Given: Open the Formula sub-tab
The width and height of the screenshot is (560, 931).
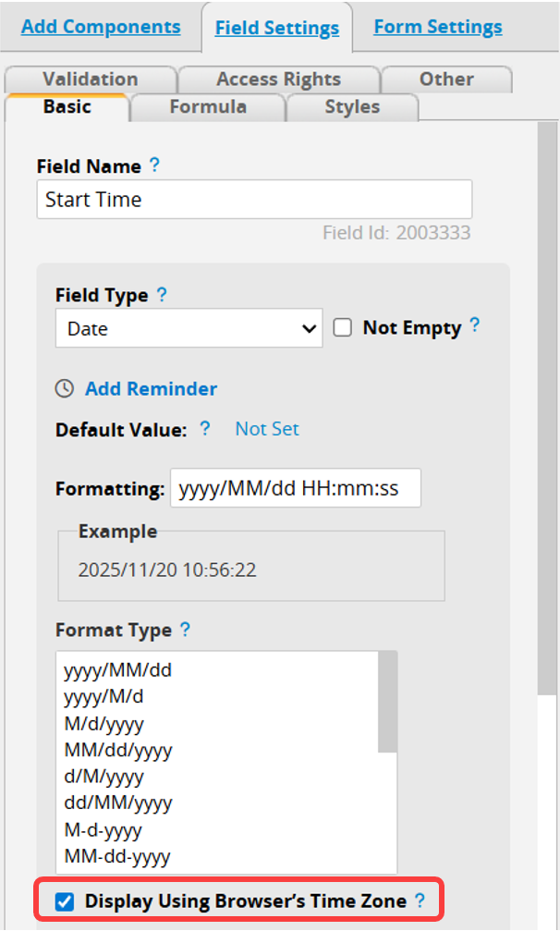Looking at the screenshot, I should pyautogui.click(x=208, y=107).
